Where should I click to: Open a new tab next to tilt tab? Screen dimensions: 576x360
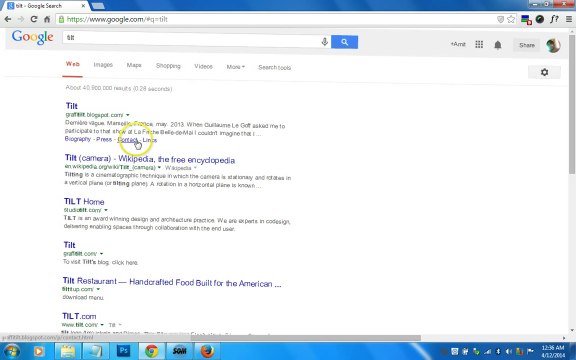(98, 6)
